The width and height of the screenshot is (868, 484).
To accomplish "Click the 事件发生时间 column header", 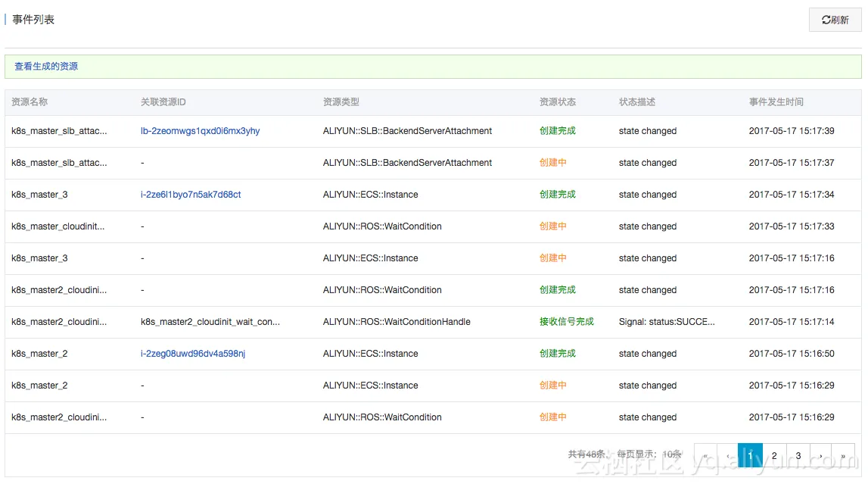I will tap(776, 102).
